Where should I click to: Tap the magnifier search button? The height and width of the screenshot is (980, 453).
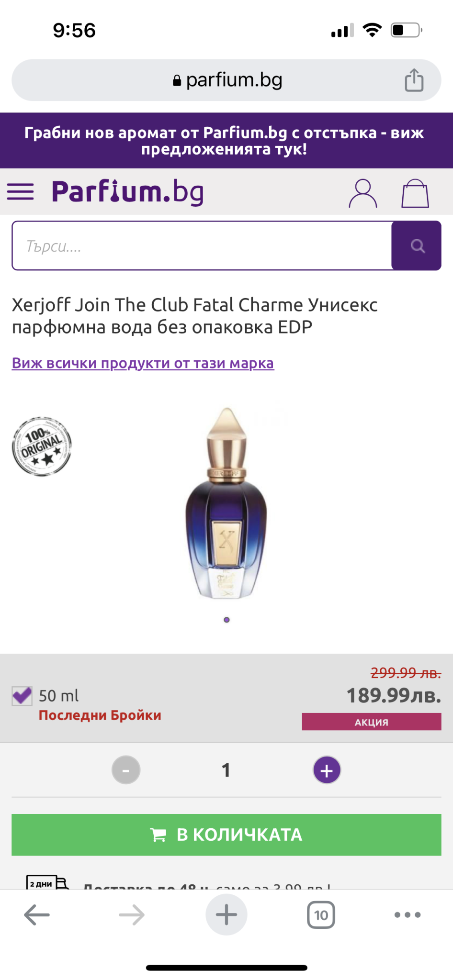point(417,245)
